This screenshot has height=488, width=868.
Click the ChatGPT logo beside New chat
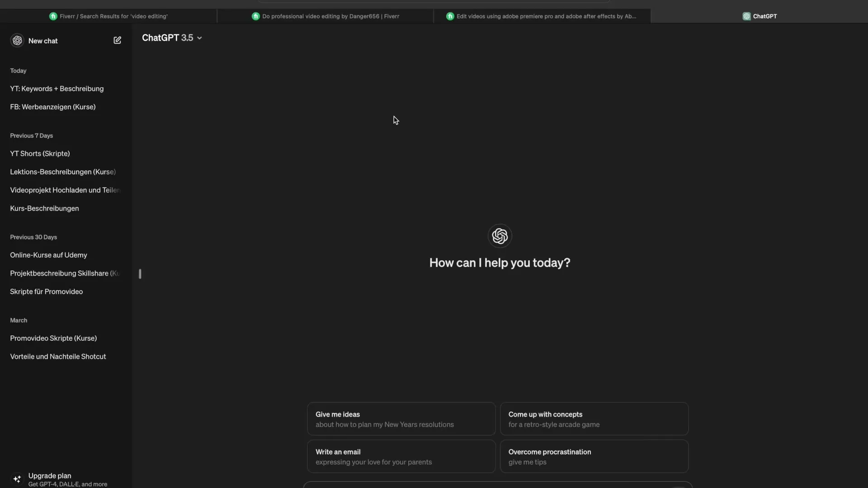tap(17, 40)
